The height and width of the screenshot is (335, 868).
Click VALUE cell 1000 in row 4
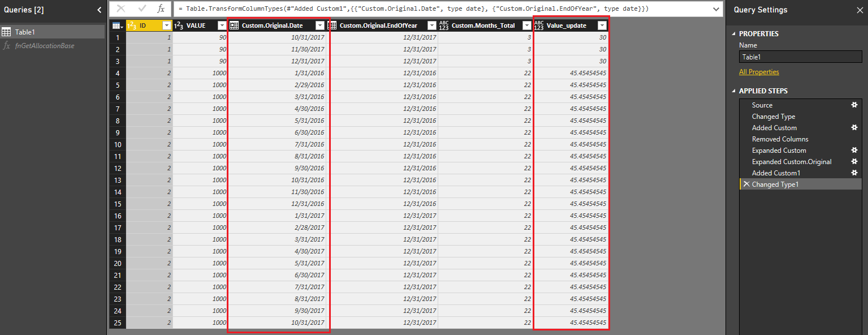click(200, 73)
